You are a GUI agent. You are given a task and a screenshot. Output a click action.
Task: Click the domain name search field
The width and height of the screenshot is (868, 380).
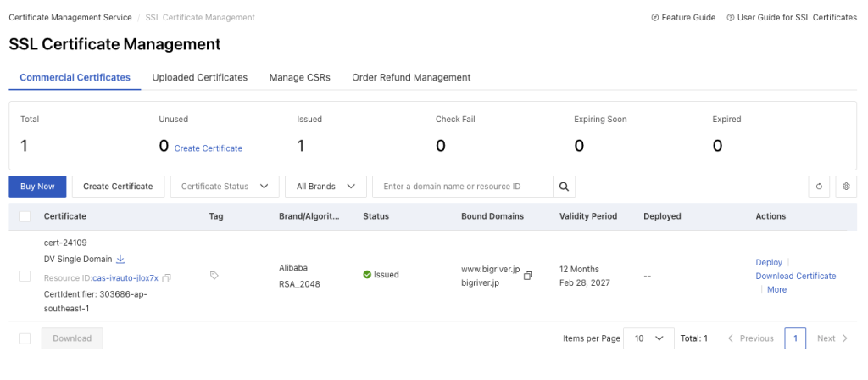point(463,187)
